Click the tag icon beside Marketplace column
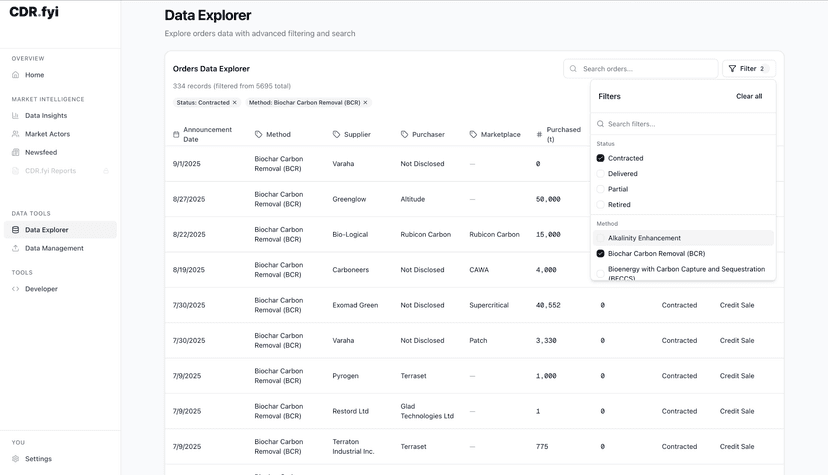The width and height of the screenshot is (828, 475). pyautogui.click(x=473, y=135)
